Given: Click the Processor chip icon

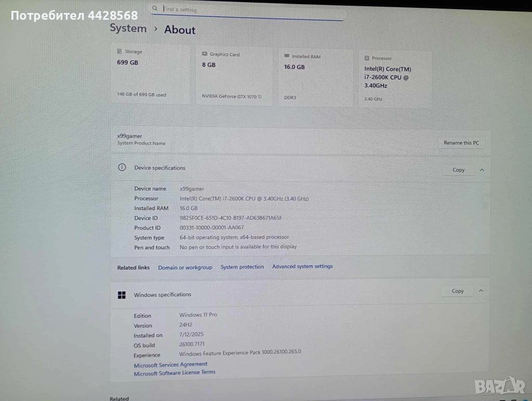Looking at the screenshot, I should click(x=367, y=58).
